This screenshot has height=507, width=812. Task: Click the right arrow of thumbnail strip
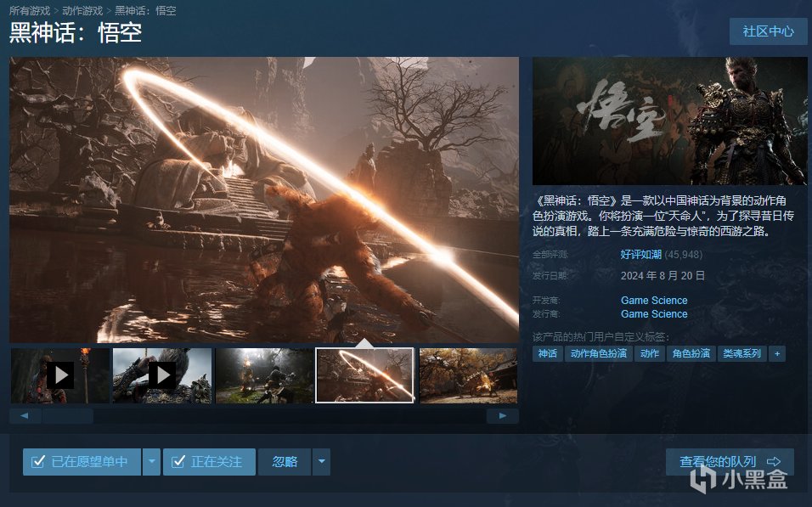point(502,416)
